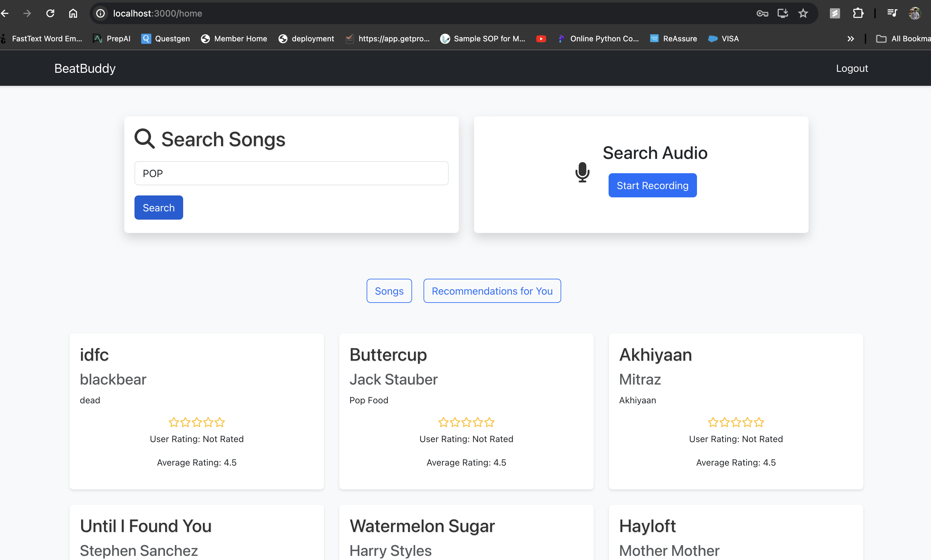Open Recommendations for You tab
Viewport: 931px width, 560px height.
492,291
